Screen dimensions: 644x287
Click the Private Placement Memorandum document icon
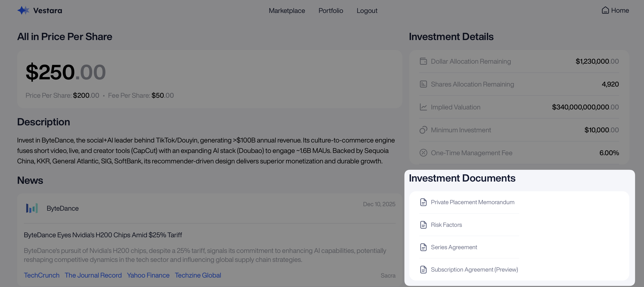point(423,202)
